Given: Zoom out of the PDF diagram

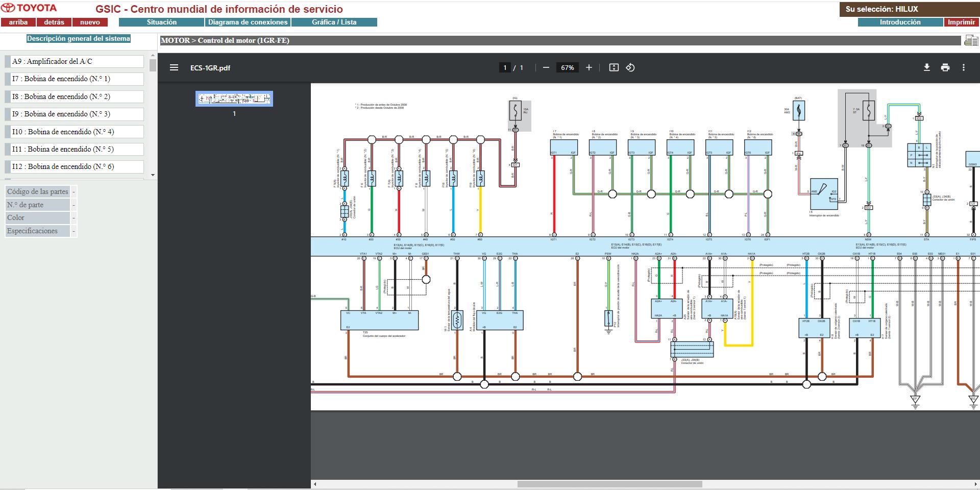Looking at the screenshot, I should tap(546, 67).
